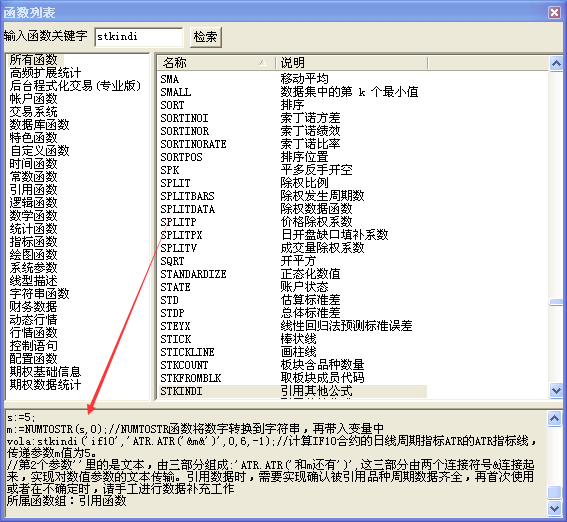Select the 交易系统 category
The image size is (567, 522).
(x=34, y=112)
